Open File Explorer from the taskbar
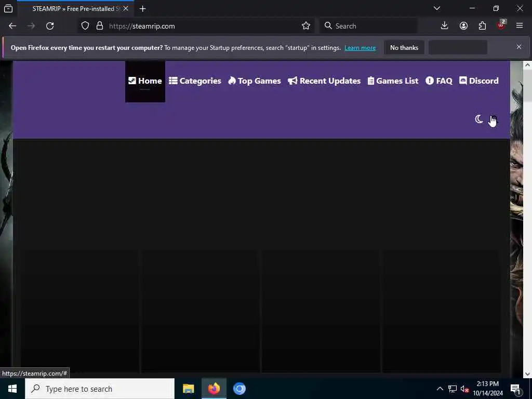This screenshot has width=532, height=399. coord(188,389)
